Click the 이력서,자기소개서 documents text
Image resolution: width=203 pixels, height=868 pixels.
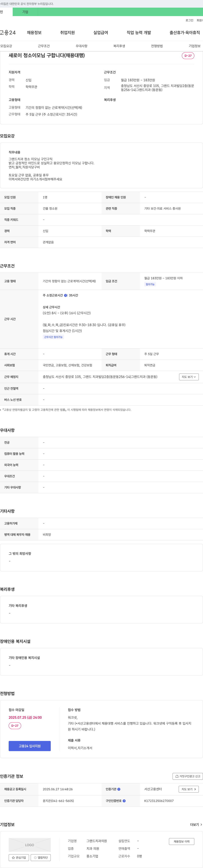(x=80, y=748)
